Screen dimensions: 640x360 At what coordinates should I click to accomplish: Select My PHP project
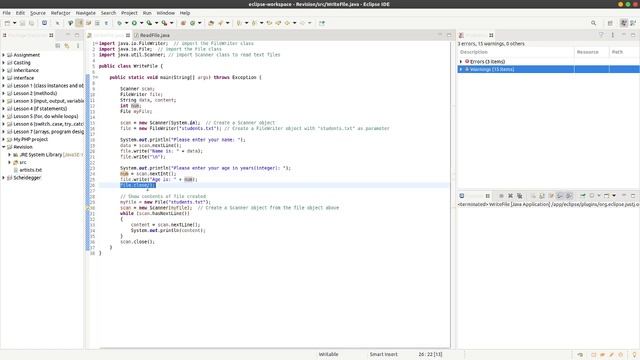[31, 139]
